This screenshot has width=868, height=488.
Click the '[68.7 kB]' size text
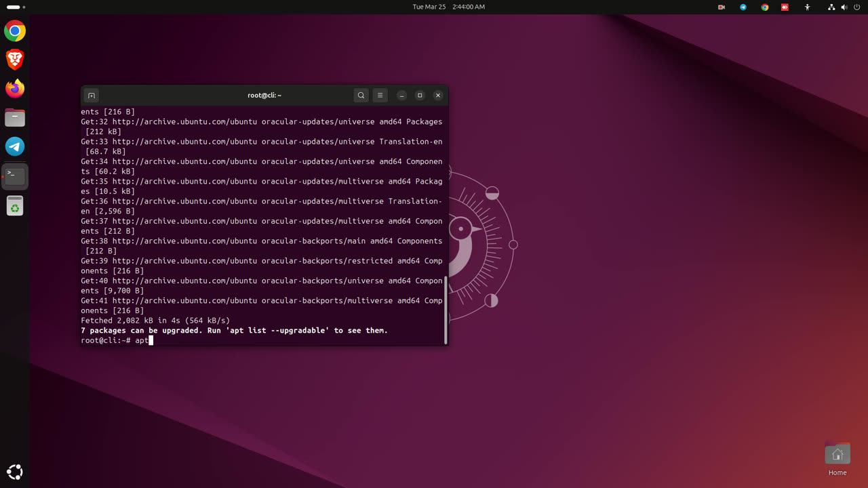click(x=106, y=152)
